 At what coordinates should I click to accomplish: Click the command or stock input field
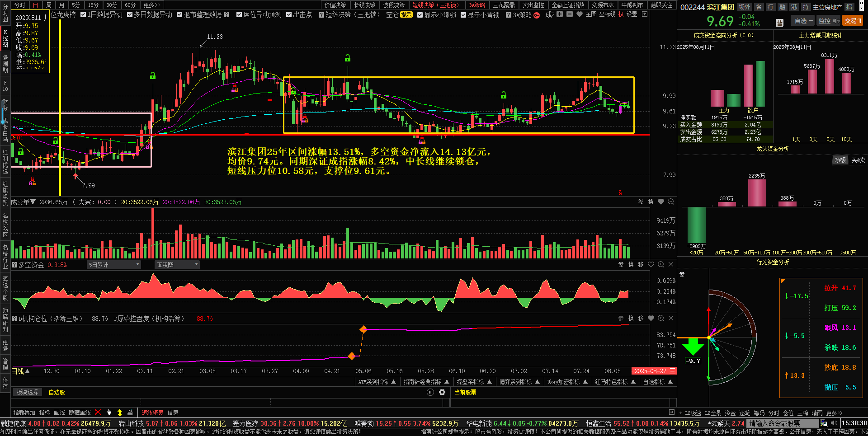(x=783, y=423)
